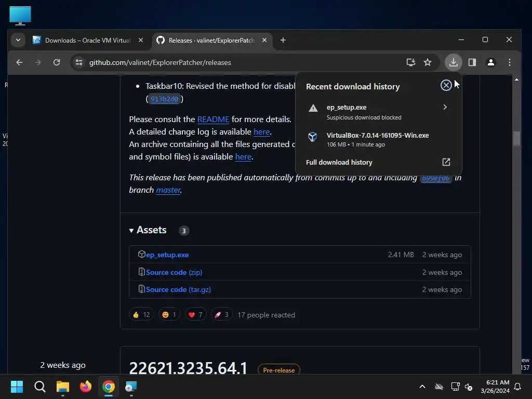Reload the GitHub releases page
Viewport: 532px width, 399px height.
(x=57, y=62)
